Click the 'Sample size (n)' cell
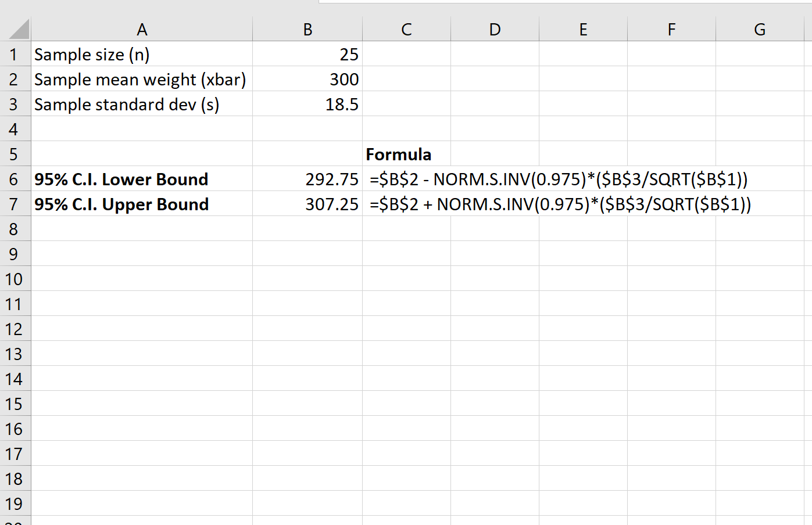 point(142,54)
